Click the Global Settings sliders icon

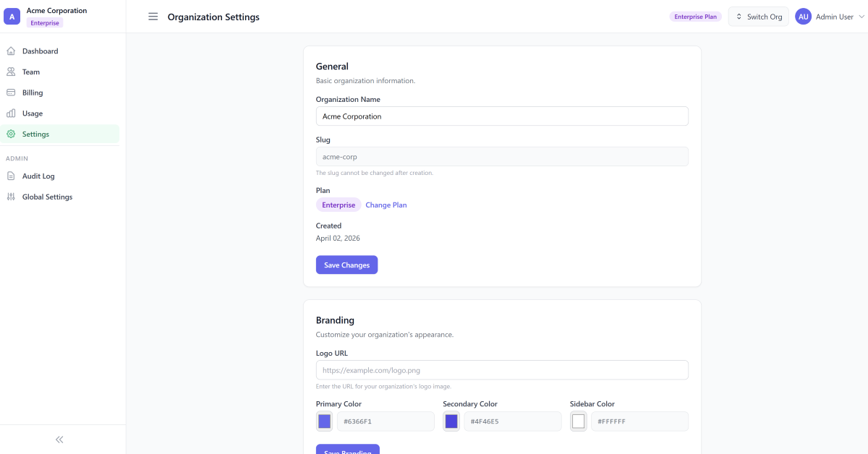[11, 197]
